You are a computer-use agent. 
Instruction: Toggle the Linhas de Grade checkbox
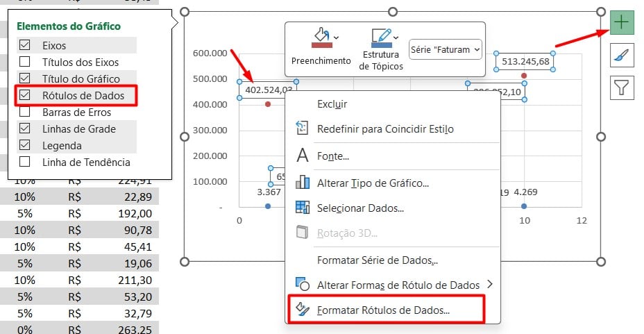[x=25, y=128]
